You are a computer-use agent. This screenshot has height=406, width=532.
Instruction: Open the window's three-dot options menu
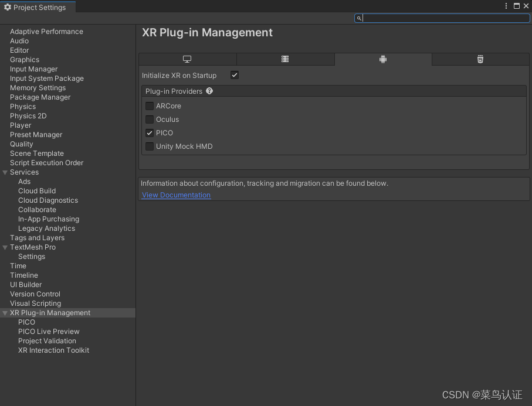(506, 6)
